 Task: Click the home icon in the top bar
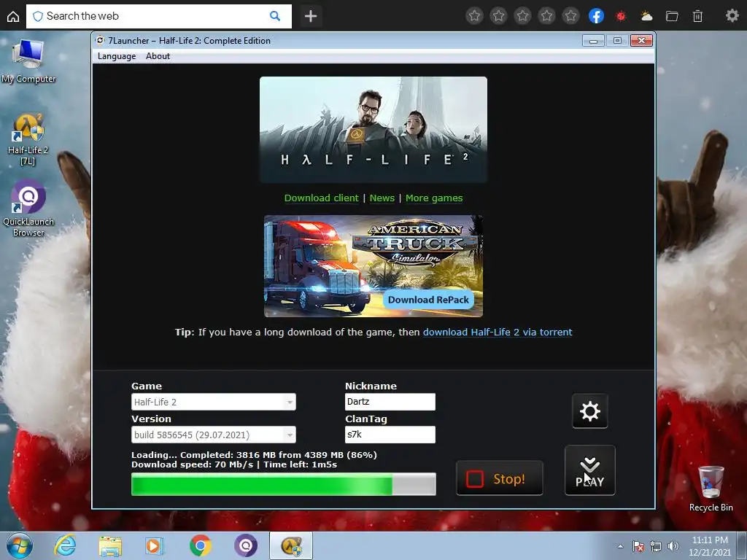point(13,16)
